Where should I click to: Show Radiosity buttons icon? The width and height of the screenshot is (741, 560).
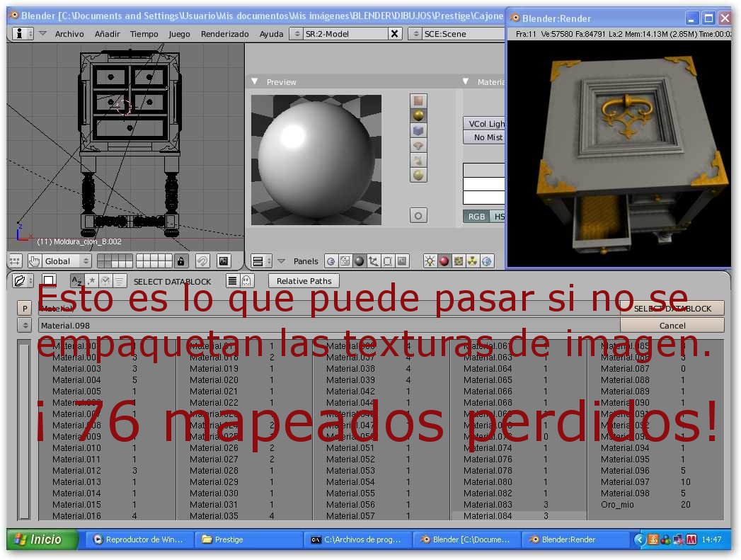(x=472, y=261)
